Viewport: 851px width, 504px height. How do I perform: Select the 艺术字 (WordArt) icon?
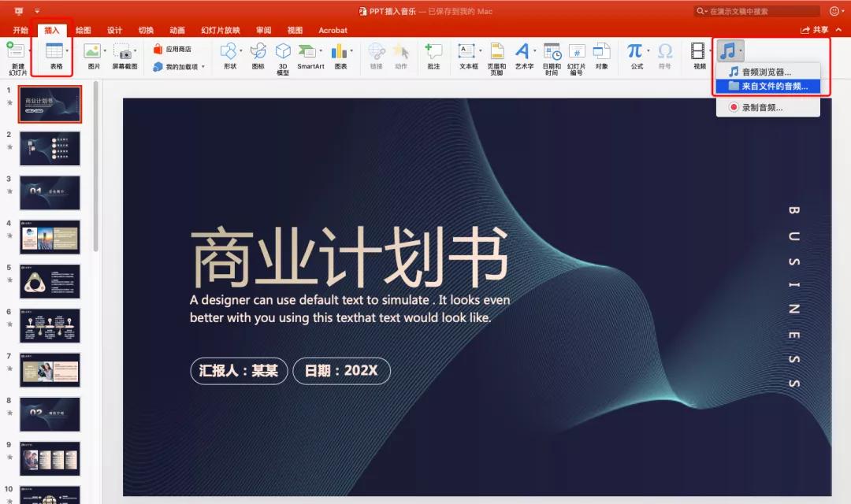tap(522, 52)
